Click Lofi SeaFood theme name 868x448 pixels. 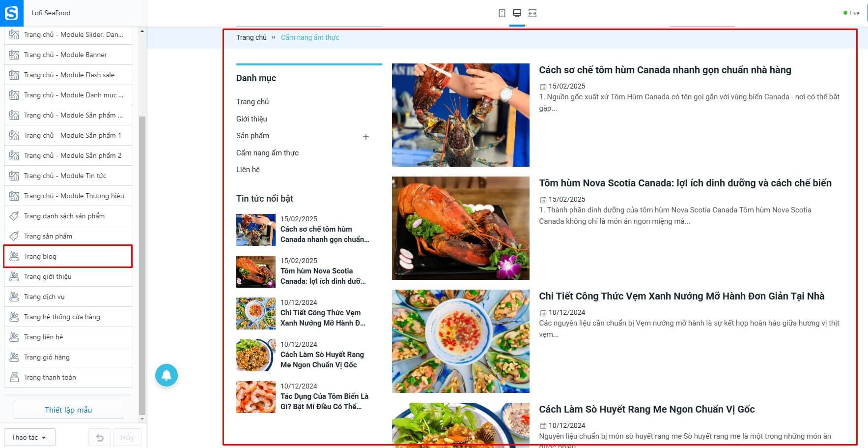pyautogui.click(x=51, y=13)
